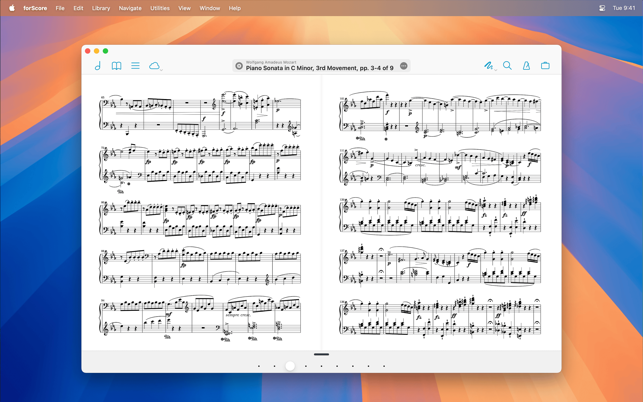643x402 pixels.
Task: Open the Search magnifying glass
Action: tap(507, 66)
